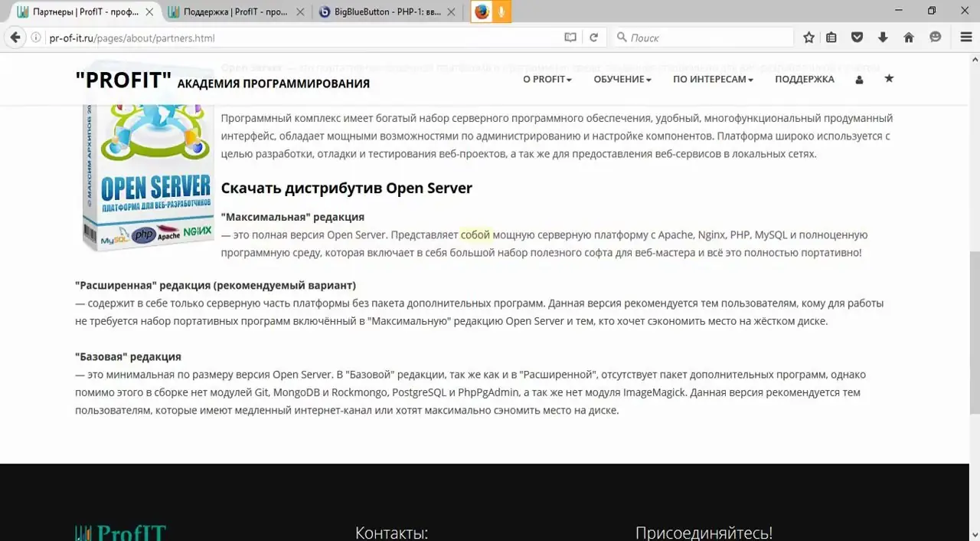Open user account icon in site navigation
Viewport: 980px width, 541px height.
(x=859, y=79)
